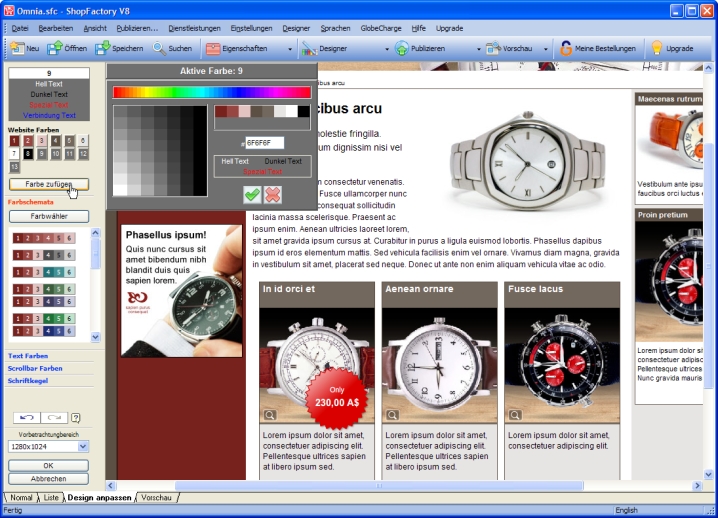Click the undo arrow in left panel
This screenshot has height=518, width=718.
coord(27,417)
